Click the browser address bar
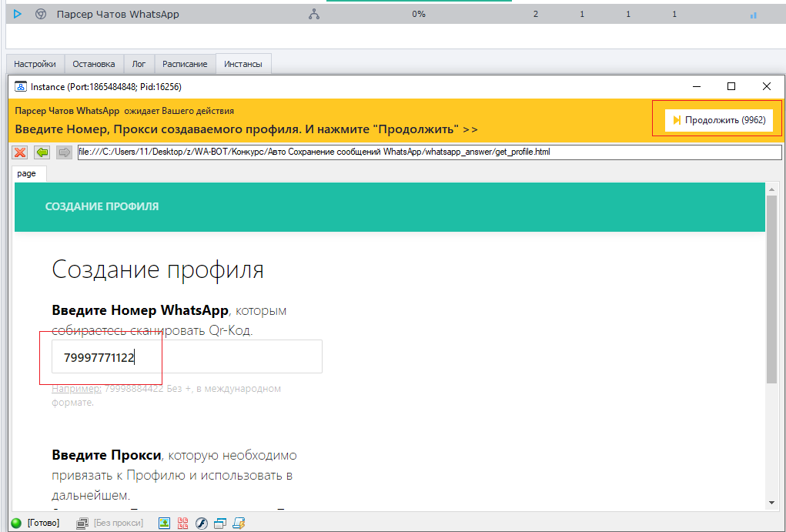 pos(429,152)
